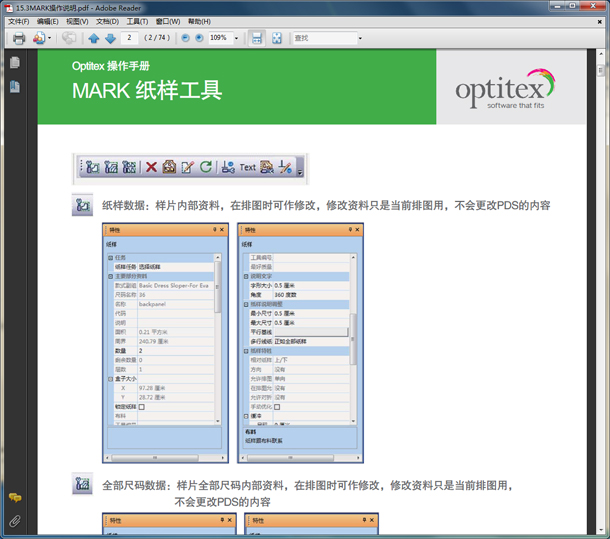Open the Comments panel icon in sidebar
610x539 pixels.
coord(15,497)
